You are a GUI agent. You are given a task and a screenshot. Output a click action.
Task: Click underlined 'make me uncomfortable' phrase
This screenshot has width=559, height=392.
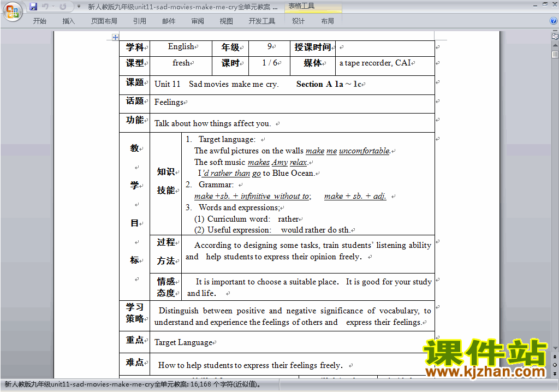point(348,151)
